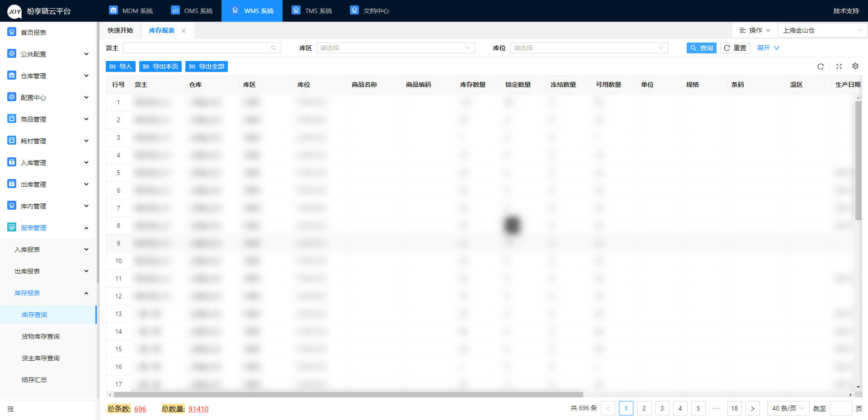Open the TMS 系统 module

pyautogui.click(x=312, y=11)
